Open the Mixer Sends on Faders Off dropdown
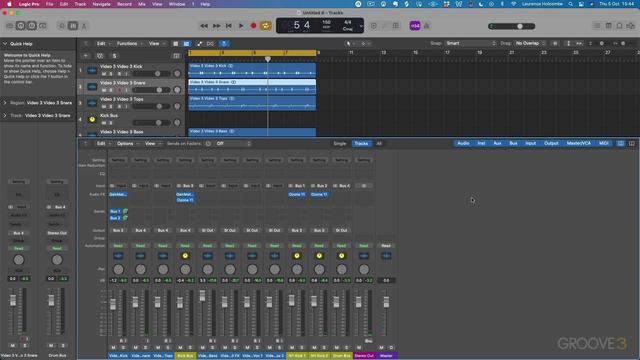Viewport: 640px width, 360px height. 233,144
